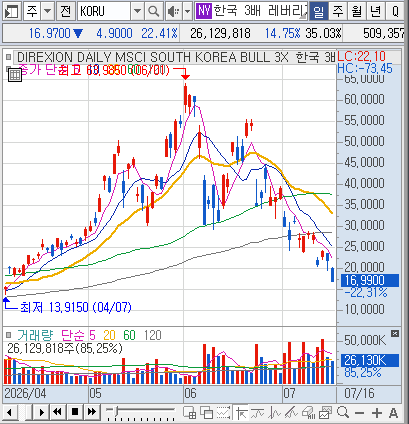Open the dropdown arrow beside speaker icon
This screenshot has width=409, height=424.
tap(188, 12)
